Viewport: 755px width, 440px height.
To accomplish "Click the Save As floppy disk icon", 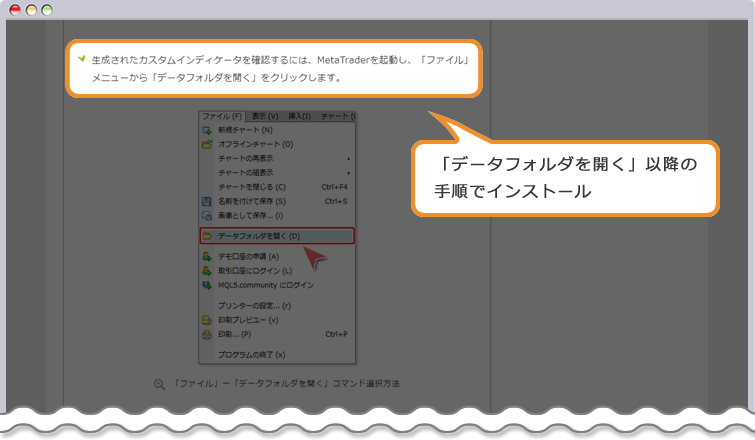I will (x=207, y=201).
